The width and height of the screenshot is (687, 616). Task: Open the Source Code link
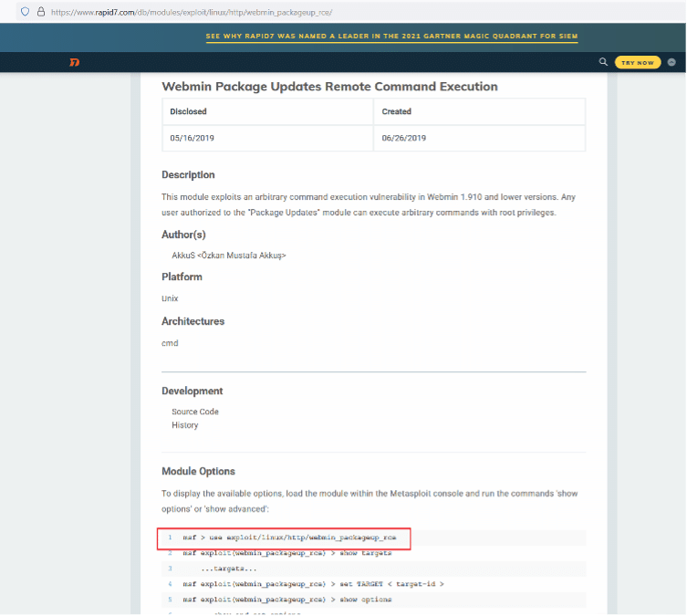point(195,412)
